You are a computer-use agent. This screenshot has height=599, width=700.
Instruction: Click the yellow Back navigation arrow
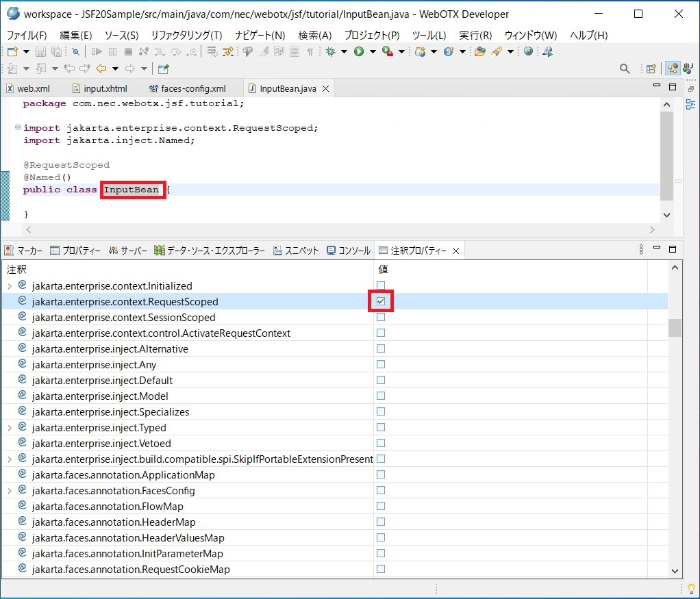click(101, 68)
